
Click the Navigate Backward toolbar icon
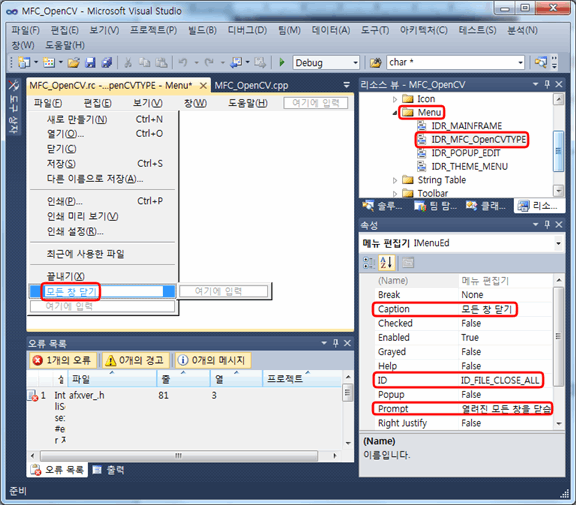235,62
